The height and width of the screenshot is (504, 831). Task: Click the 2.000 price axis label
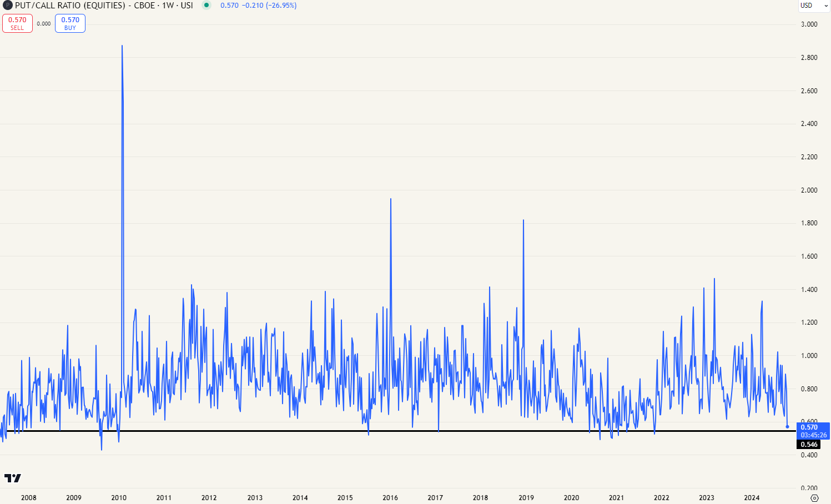click(x=809, y=190)
